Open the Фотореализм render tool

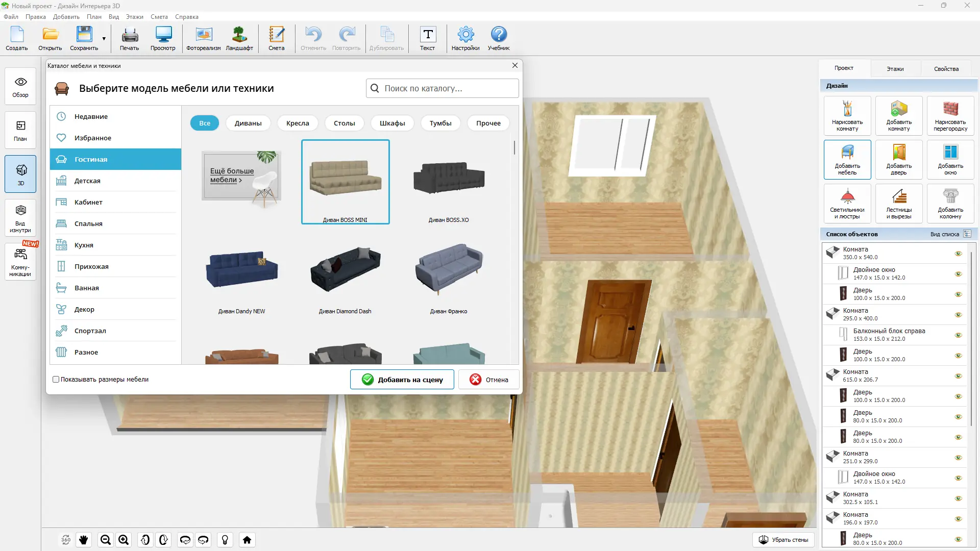click(x=203, y=39)
